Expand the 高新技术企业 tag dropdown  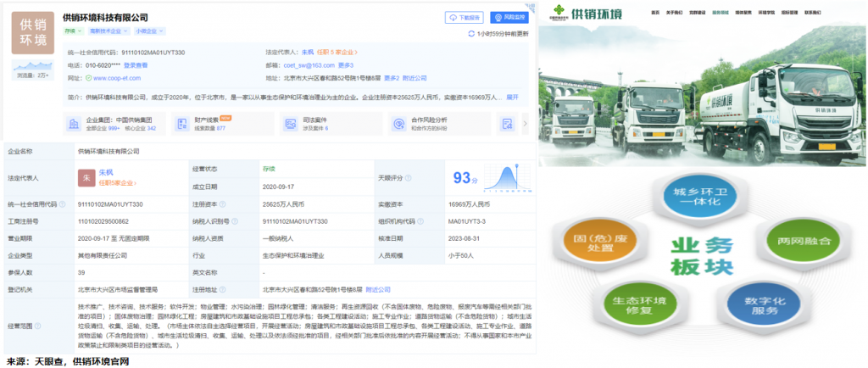coord(108,31)
